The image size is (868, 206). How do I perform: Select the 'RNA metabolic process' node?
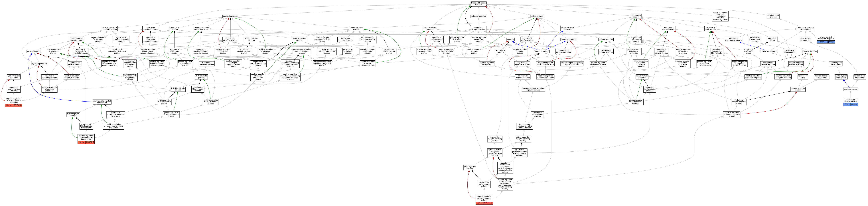[x=201, y=77]
